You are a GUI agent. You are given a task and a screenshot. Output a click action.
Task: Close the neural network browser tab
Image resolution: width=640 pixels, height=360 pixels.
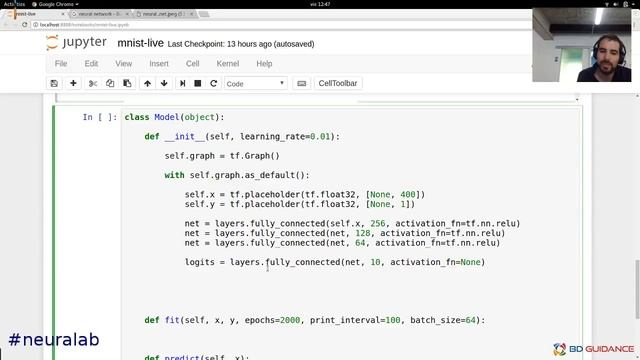tap(127, 14)
